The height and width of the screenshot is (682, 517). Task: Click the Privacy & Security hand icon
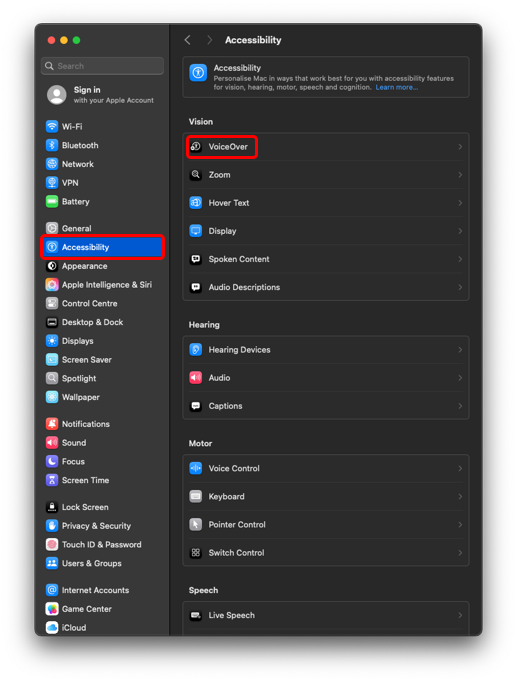coord(52,525)
